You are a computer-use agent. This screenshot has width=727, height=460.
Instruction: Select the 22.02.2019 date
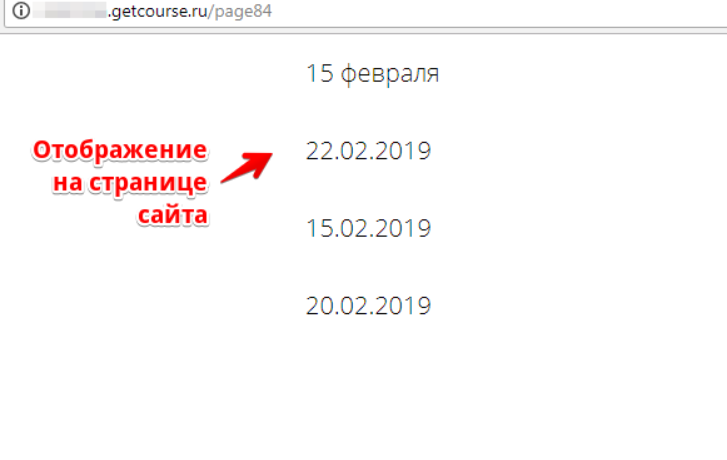(369, 151)
